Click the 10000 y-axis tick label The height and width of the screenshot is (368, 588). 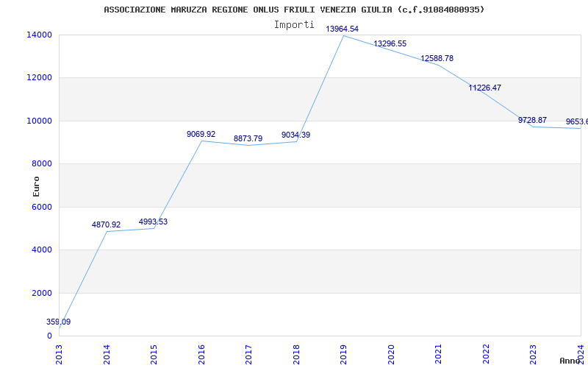tap(39, 121)
